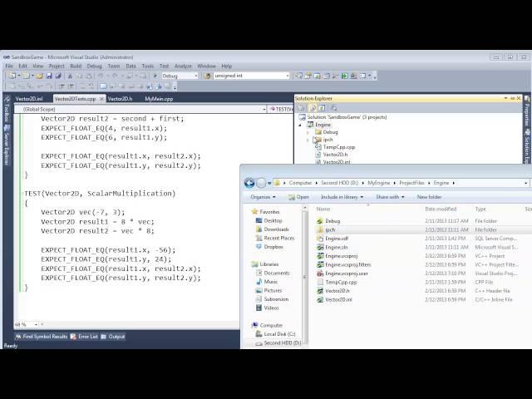Switch to the Vector2D.inl tab
The height and width of the screenshot is (399, 532).
pos(29,99)
